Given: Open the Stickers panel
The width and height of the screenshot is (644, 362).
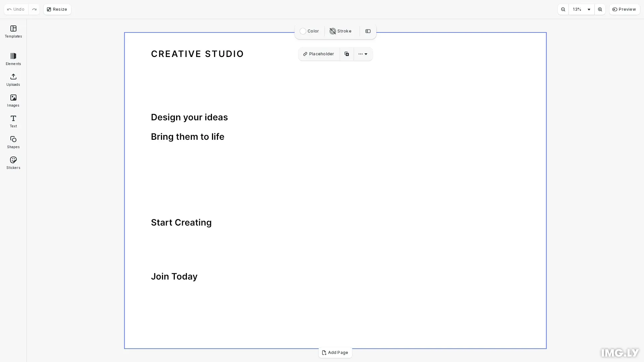Looking at the screenshot, I should click(x=13, y=163).
